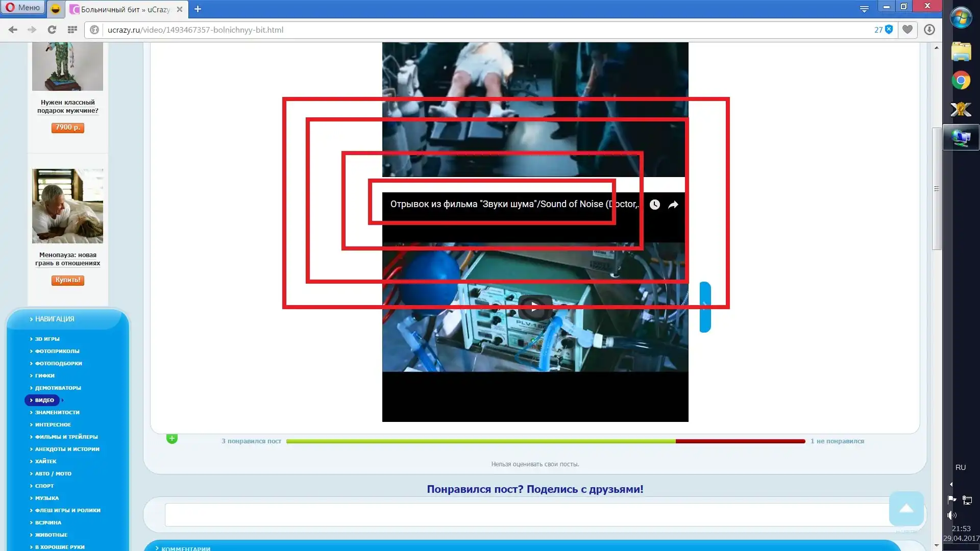Click the Share arrow icon on video

coord(673,205)
